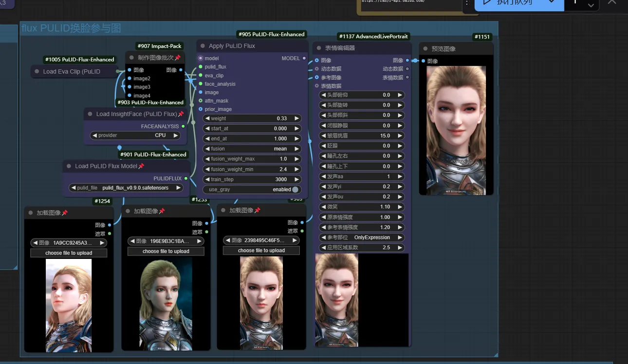This screenshot has width=628, height=364.
Task: Open the pulid_file model selector
Action: click(x=126, y=187)
